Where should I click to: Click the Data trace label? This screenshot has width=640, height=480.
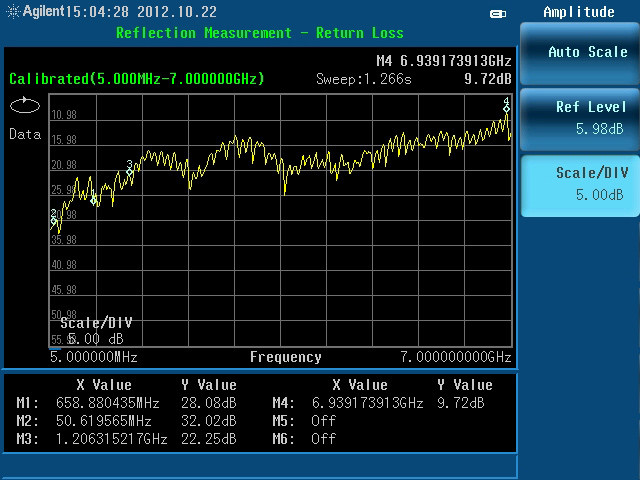(x=23, y=134)
